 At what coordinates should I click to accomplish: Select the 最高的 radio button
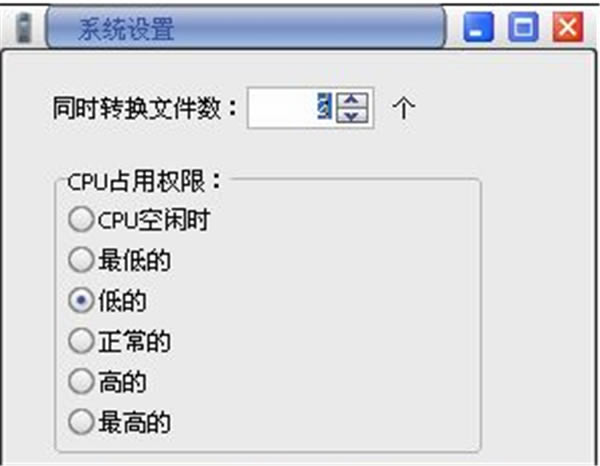tap(81, 422)
